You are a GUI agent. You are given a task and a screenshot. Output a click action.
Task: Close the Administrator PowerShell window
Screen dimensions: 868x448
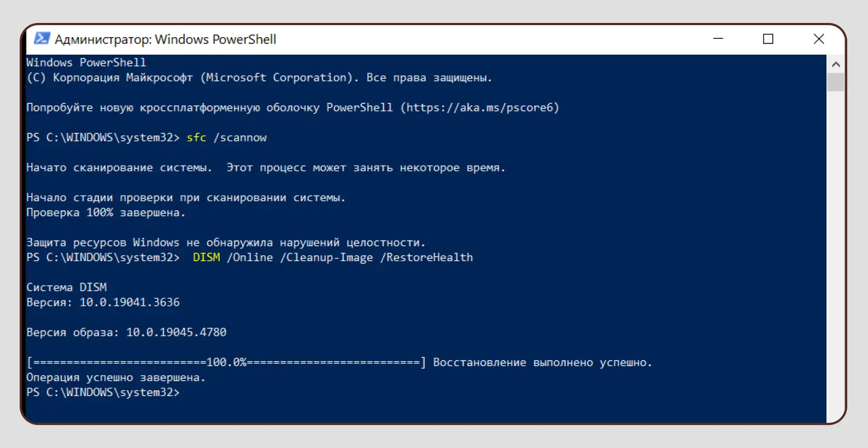tap(818, 39)
